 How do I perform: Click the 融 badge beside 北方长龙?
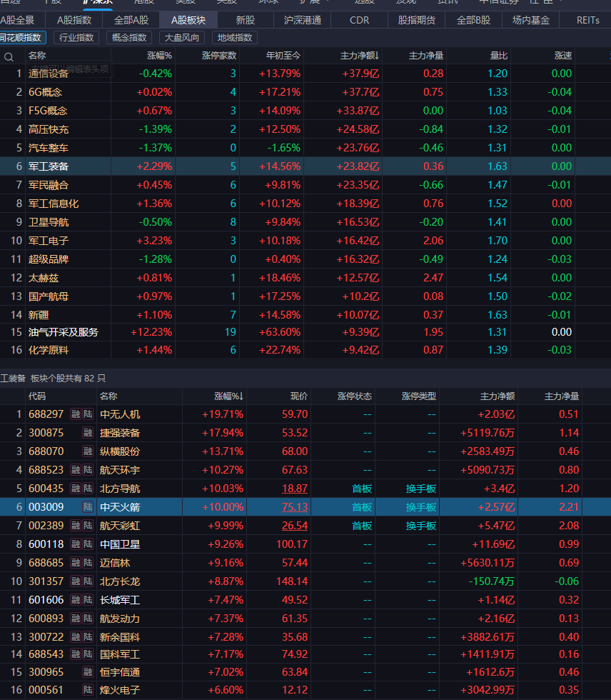(76, 581)
